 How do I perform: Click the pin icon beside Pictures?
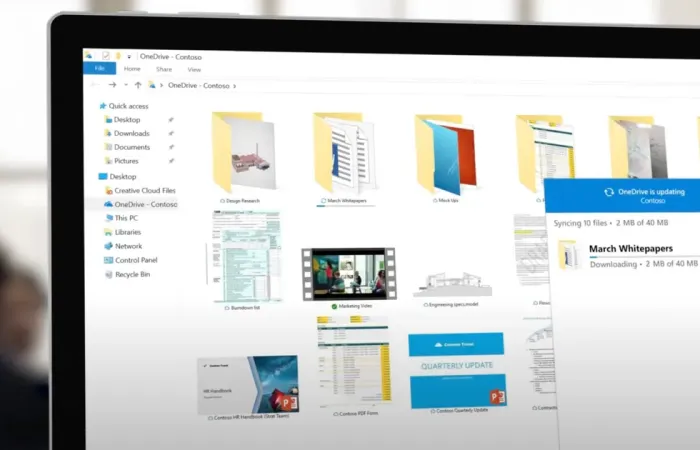[x=171, y=161]
